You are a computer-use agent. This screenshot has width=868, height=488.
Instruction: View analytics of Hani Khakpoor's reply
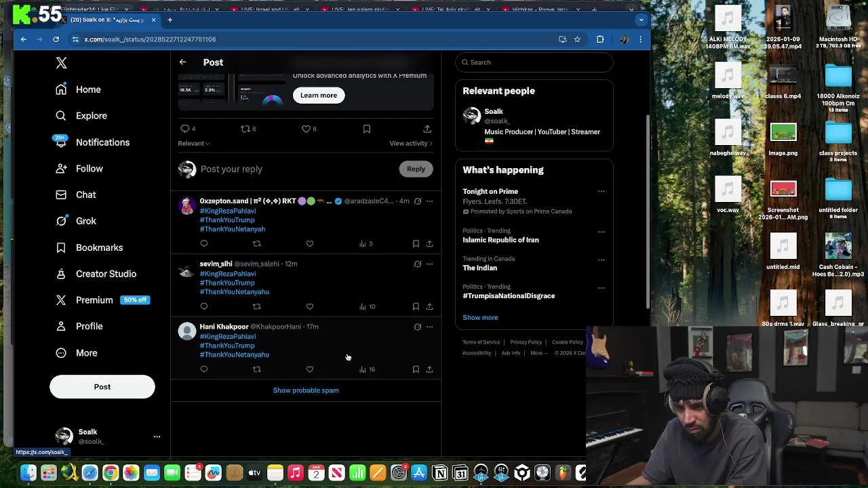(367, 369)
